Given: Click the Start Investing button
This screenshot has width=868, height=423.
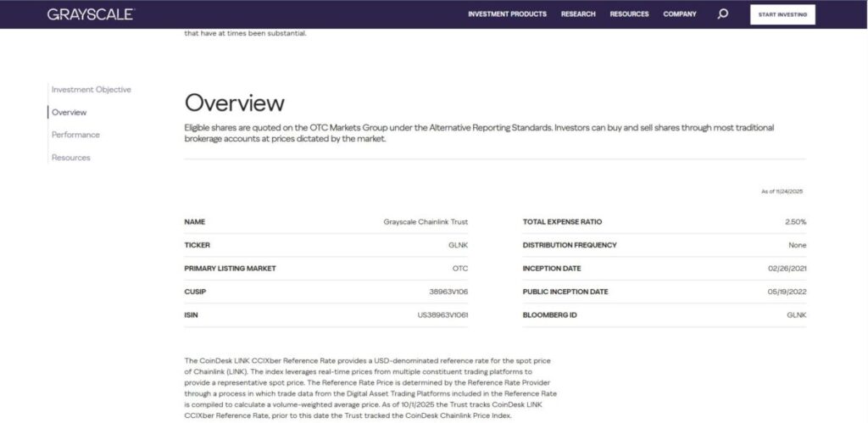Looking at the screenshot, I should point(782,15).
